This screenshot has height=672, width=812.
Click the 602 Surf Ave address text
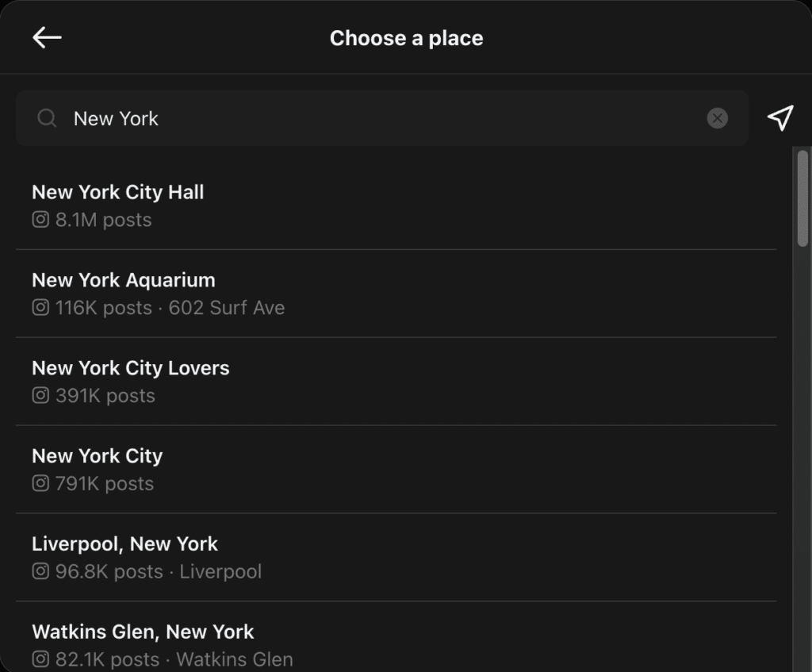pos(227,308)
